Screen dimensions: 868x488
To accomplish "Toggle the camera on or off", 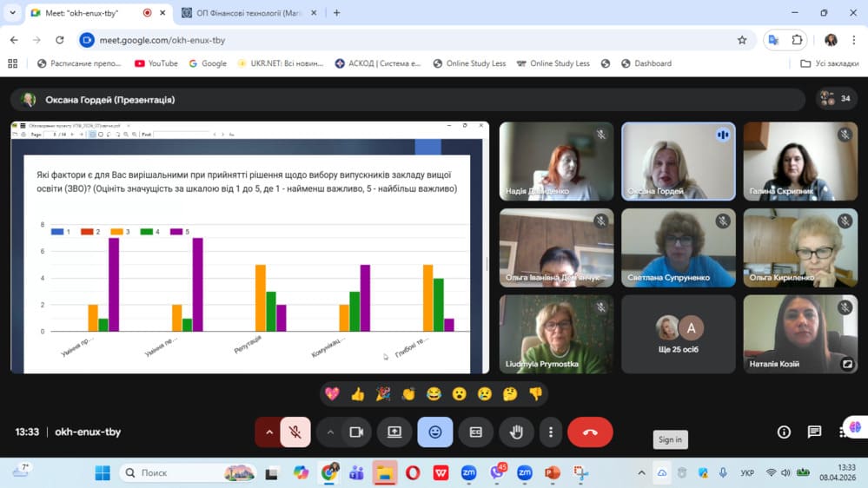I will 355,432.
